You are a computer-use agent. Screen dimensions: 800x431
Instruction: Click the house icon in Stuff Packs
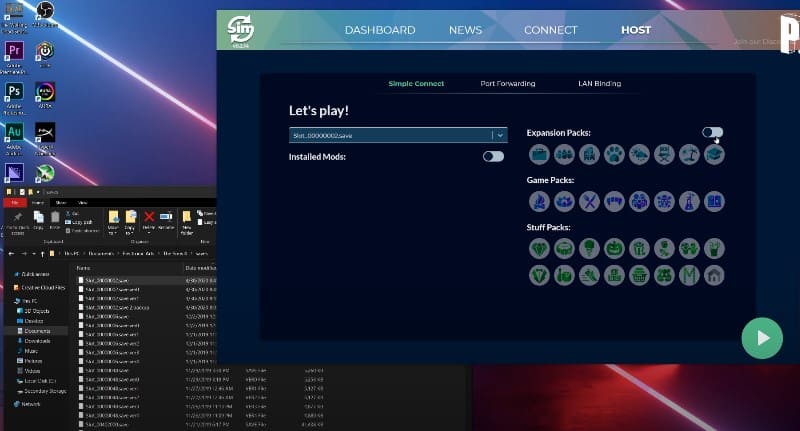[714, 274]
